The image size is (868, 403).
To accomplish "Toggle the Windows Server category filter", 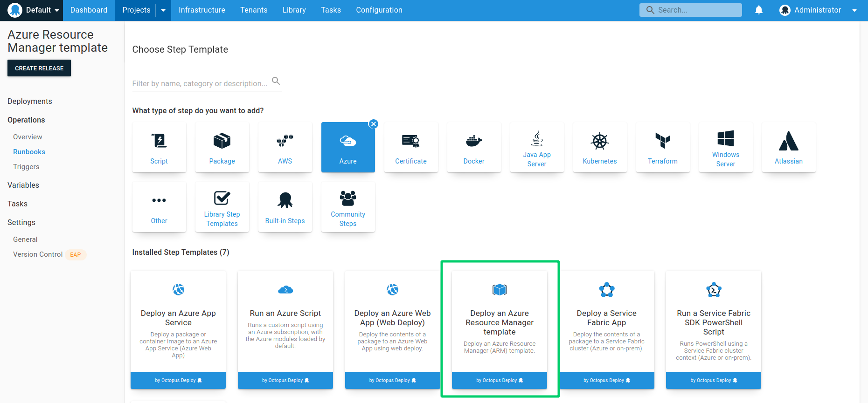I will [726, 147].
